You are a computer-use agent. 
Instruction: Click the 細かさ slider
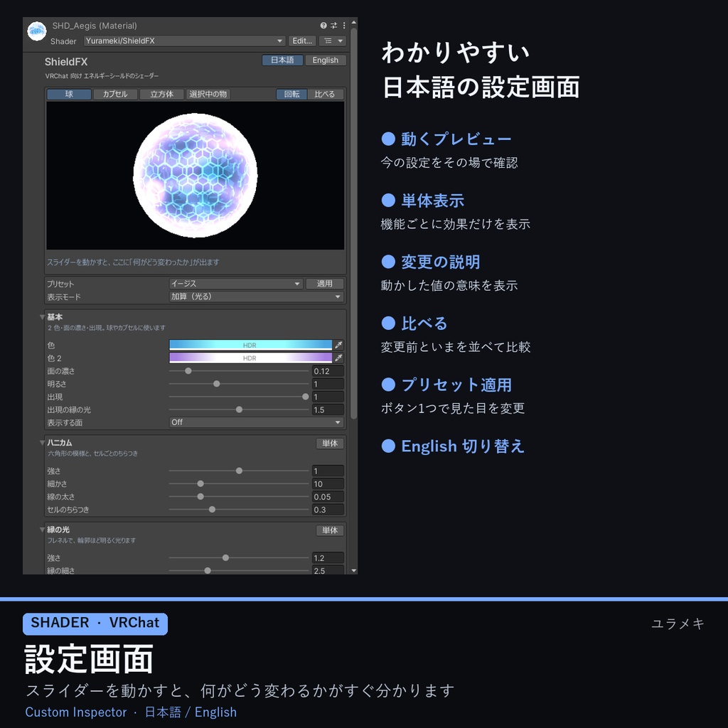(x=239, y=483)
